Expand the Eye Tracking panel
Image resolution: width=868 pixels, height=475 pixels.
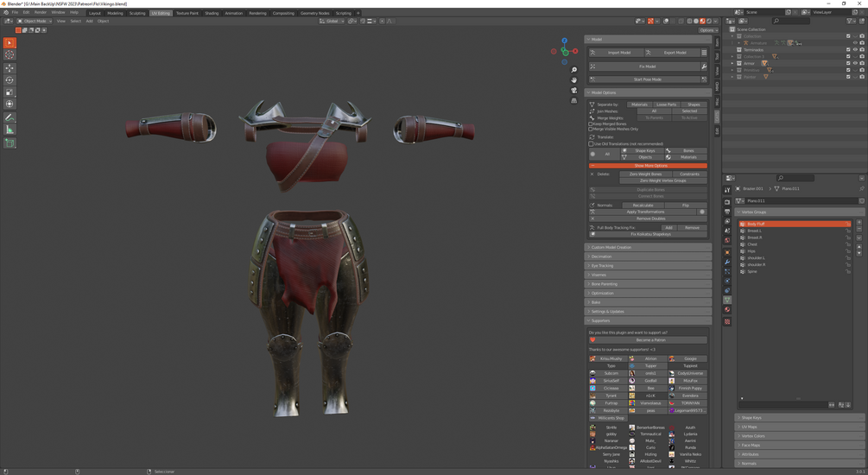pos(649,266)
